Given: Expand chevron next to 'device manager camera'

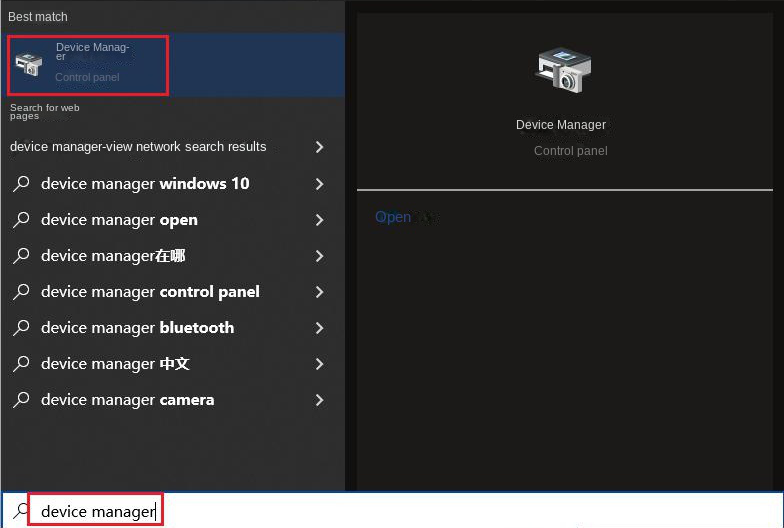Looking at the screenshot, I should pos(319,400).
